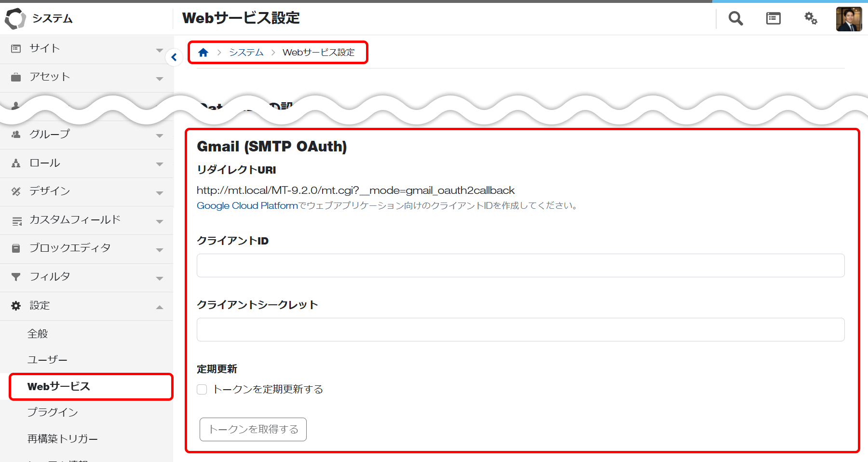Click the トークンを定期更新する label text
Viewport: 868px width, 462px height.
pyautogui.click(x=268, y=389)
